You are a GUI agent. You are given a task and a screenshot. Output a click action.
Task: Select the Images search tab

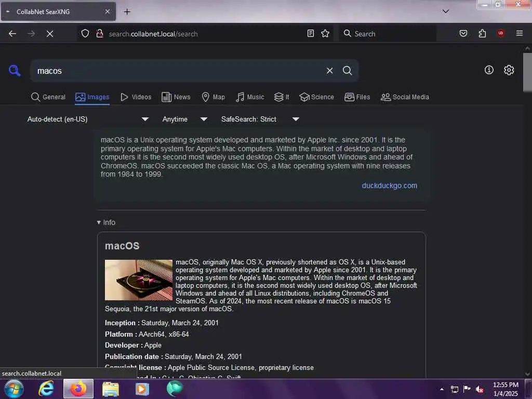point(92,97)
